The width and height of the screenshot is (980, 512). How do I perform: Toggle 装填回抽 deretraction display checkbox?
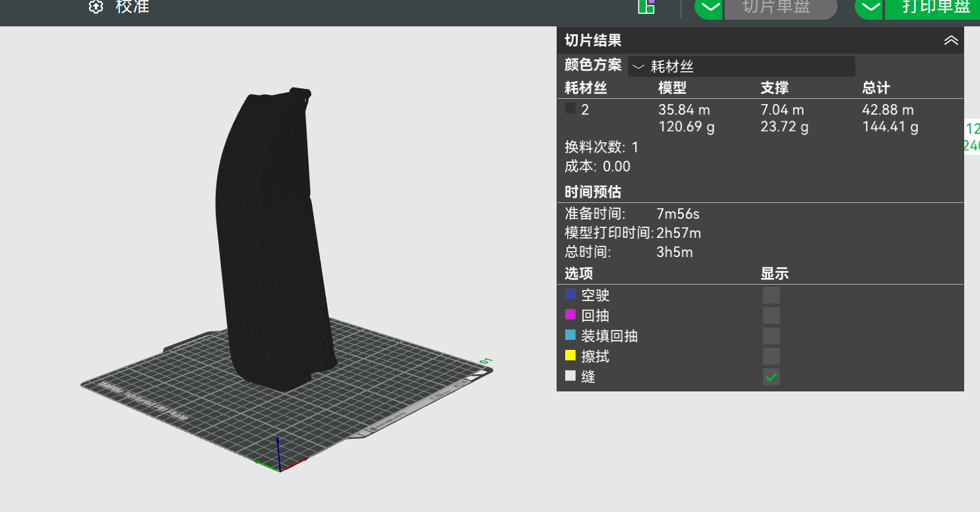771,336
